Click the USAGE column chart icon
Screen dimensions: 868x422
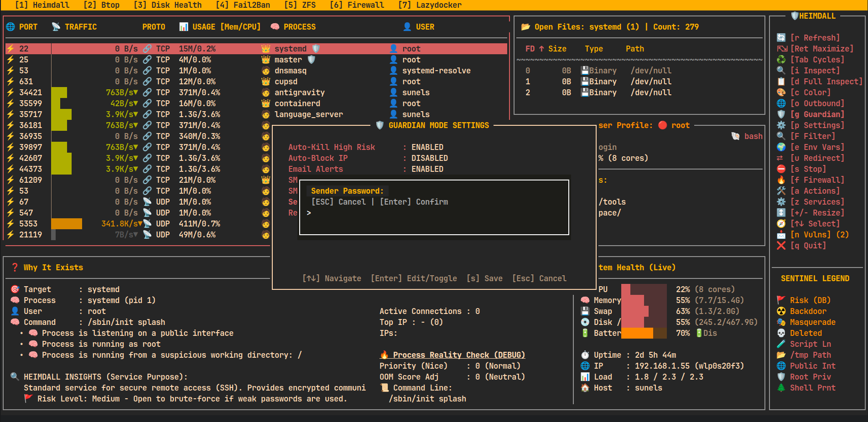pyautogui.click(x=184, y=27)
